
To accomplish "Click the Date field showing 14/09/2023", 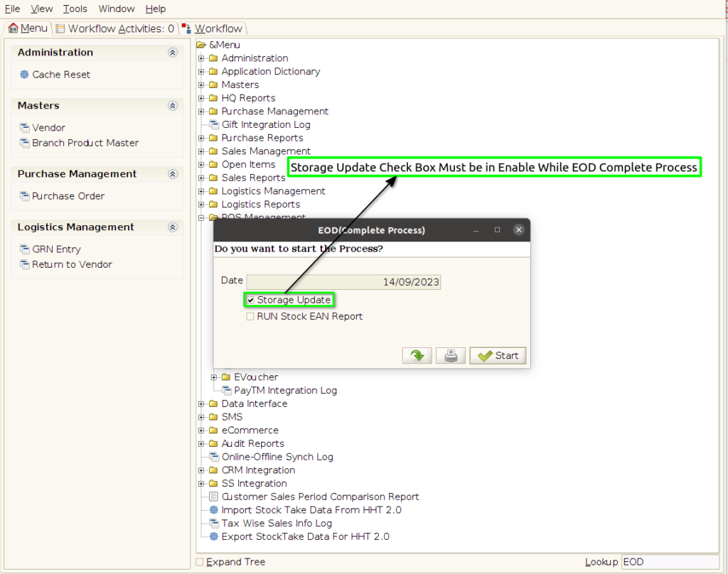I will click(343, 282).
